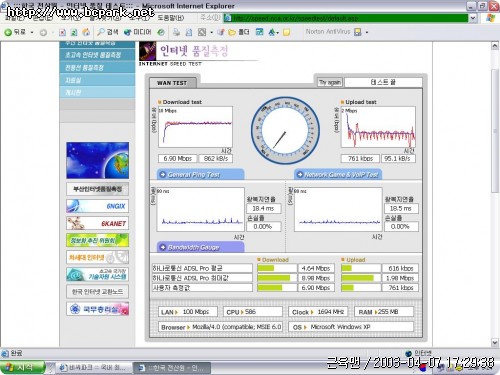This screenshot has width=500, height=375.
Task: Switch to the 비씨파크 taskbar window
Action: tap(93, 368)
